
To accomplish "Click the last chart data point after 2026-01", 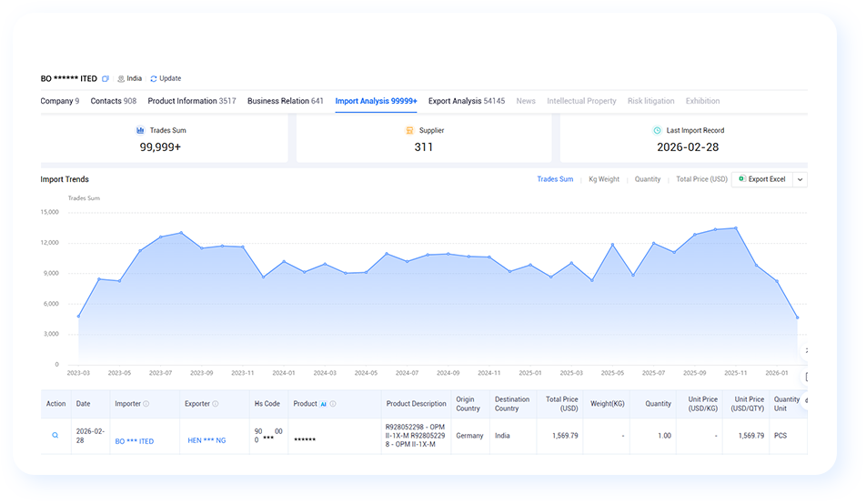I will tap(798, 318).
